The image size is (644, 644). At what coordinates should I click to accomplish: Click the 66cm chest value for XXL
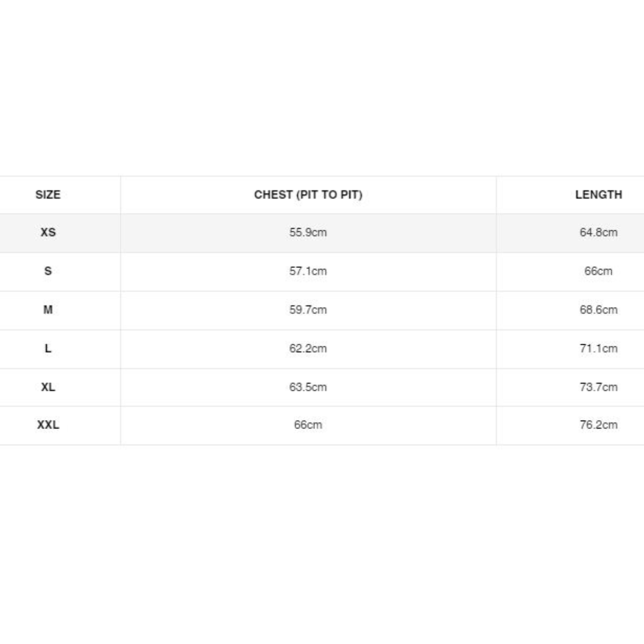point(308,425)
